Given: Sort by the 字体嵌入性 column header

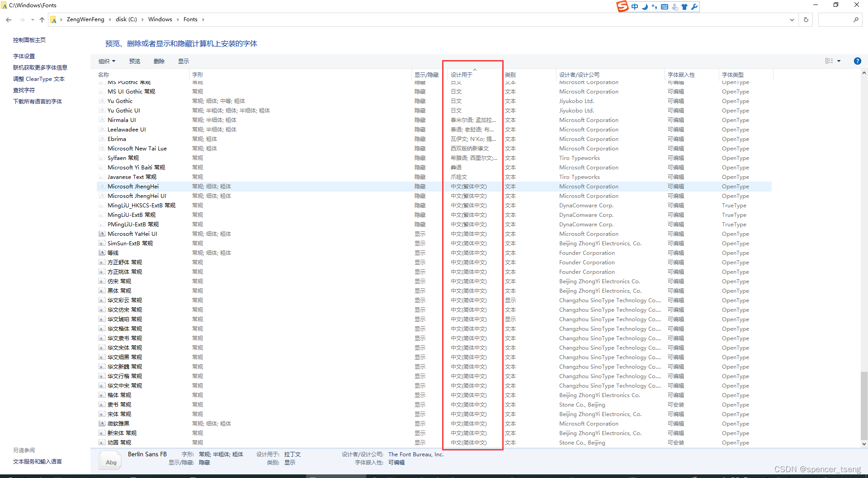Looking at the screenshot, I should pos(692,75).
